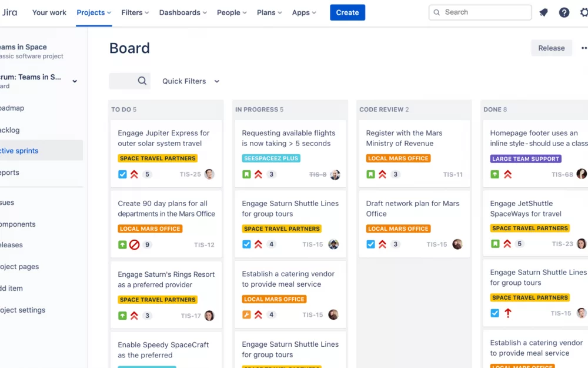The height and width of the screenshot is (368, 588).
Task: Click Add item in the sidebar
Action: point(11,289)
